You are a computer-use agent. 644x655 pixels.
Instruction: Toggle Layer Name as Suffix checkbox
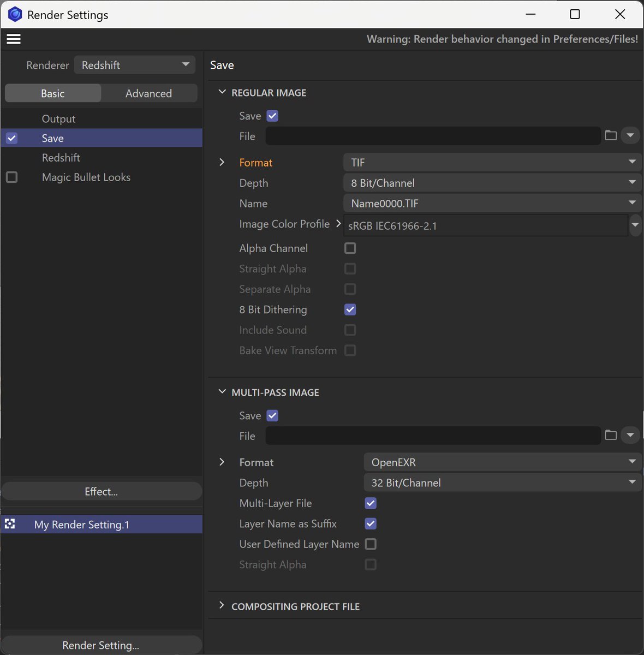371,523
